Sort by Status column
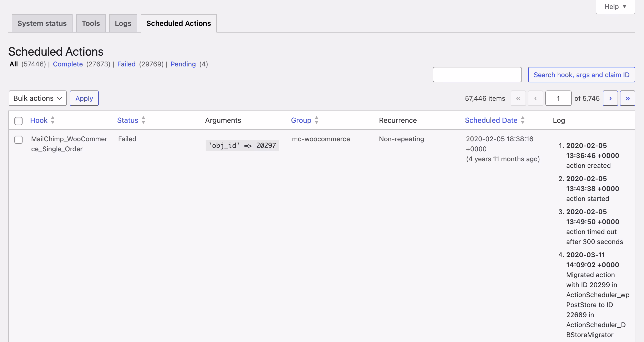This screenshot has width=644, height=342. (x=127, y=120)
